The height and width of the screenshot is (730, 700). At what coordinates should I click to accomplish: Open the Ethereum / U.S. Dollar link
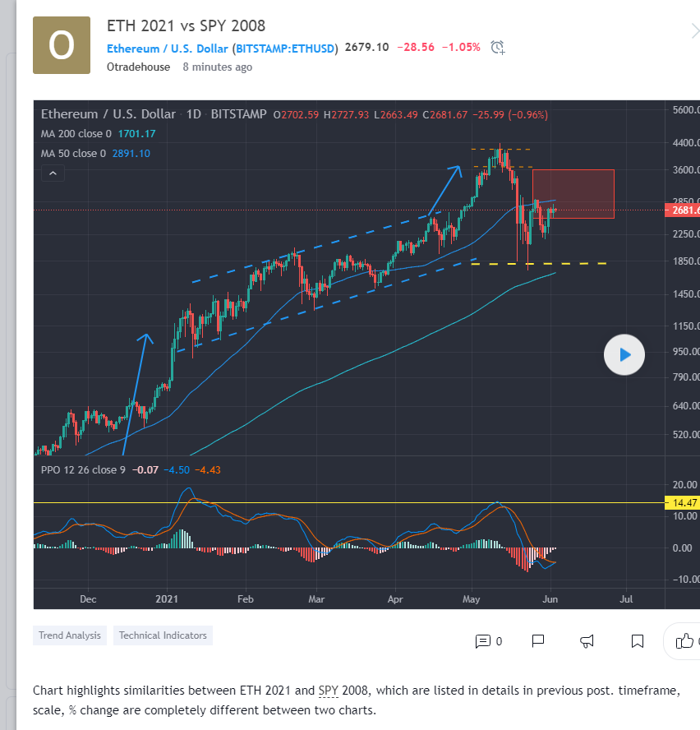click(x=168, y=49)
